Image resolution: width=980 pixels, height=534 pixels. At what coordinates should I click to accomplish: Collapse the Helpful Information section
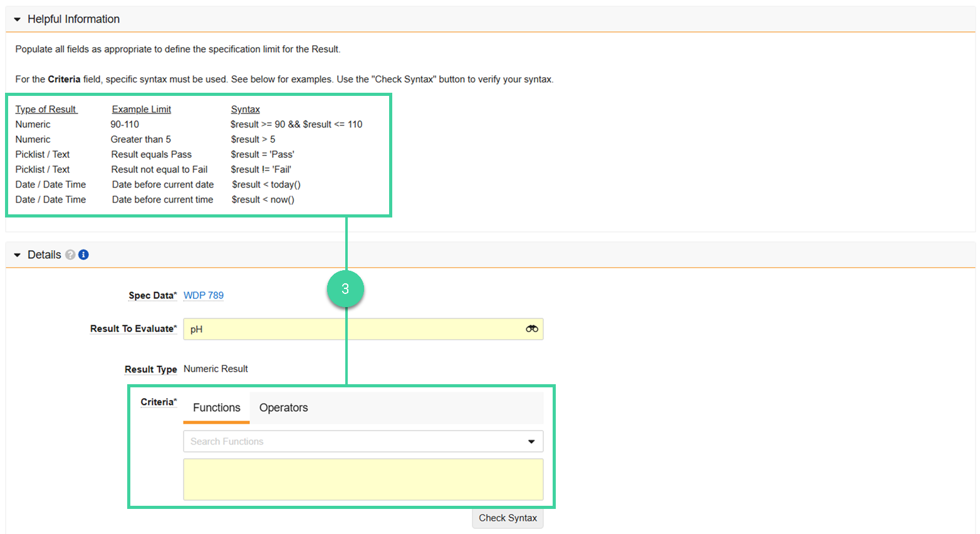[16, 19]
